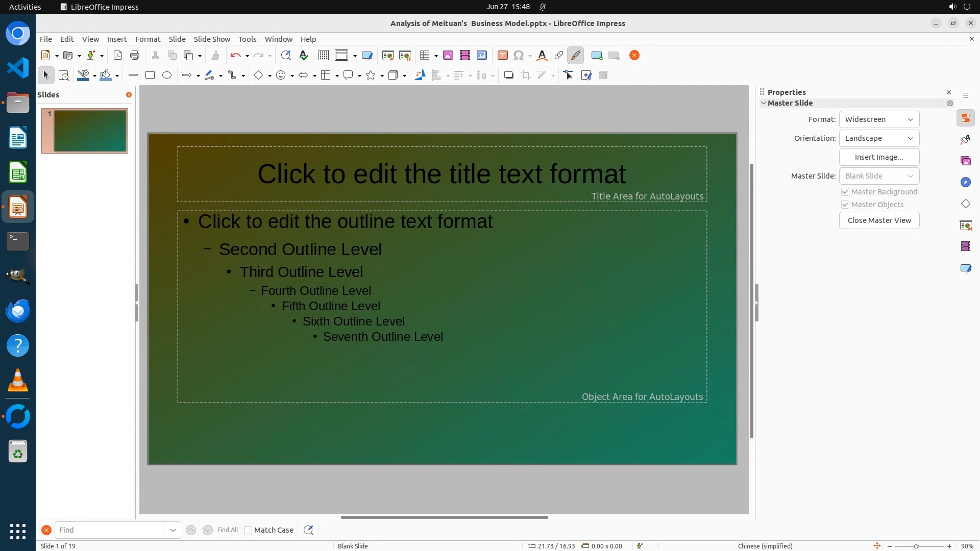Viewport: 980px width, 551px height.
Task: Select the Ellipse drawing tool
Action: tap(167, 76)
